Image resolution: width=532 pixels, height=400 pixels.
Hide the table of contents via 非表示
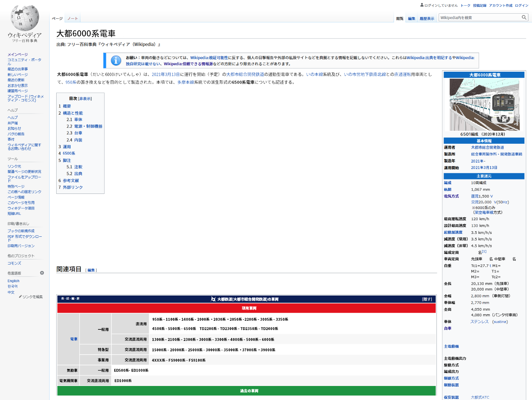click(x=85, y=99)
